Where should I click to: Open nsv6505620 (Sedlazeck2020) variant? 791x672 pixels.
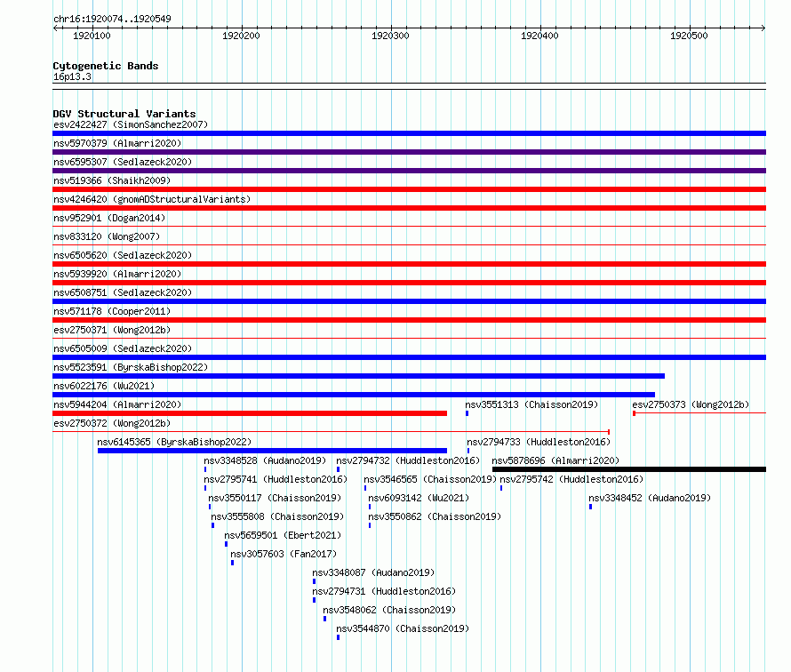point(123,255)
